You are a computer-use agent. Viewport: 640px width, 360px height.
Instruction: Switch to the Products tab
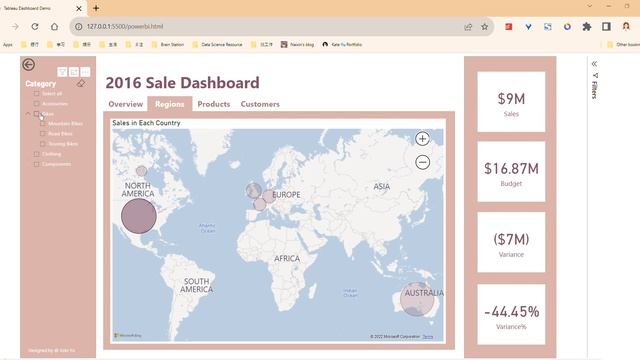click(214, 104)
